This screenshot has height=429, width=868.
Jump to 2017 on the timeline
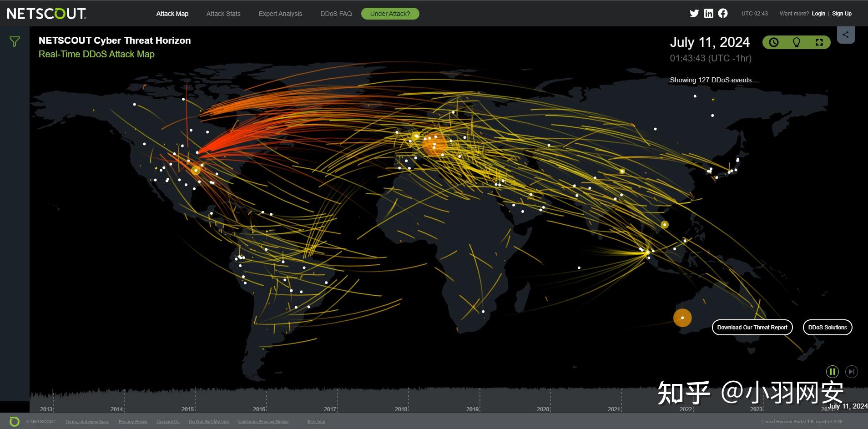(x=330, y=409)
